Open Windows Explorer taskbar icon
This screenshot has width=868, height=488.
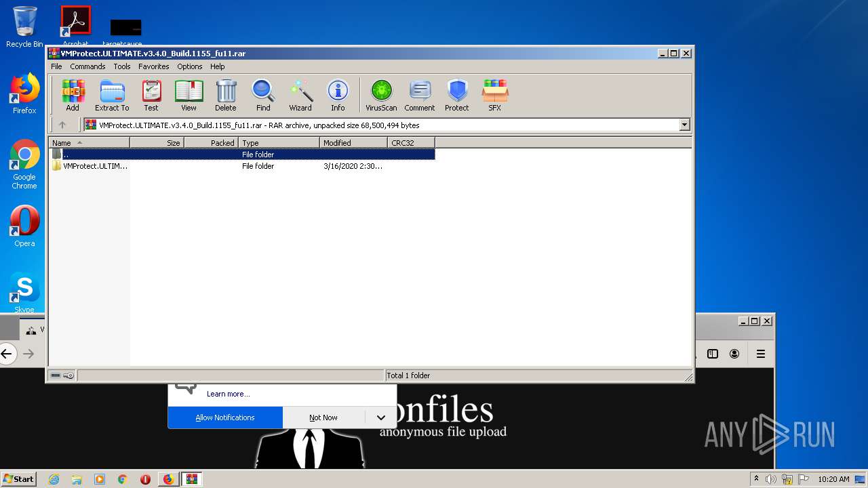click(77, 479)
